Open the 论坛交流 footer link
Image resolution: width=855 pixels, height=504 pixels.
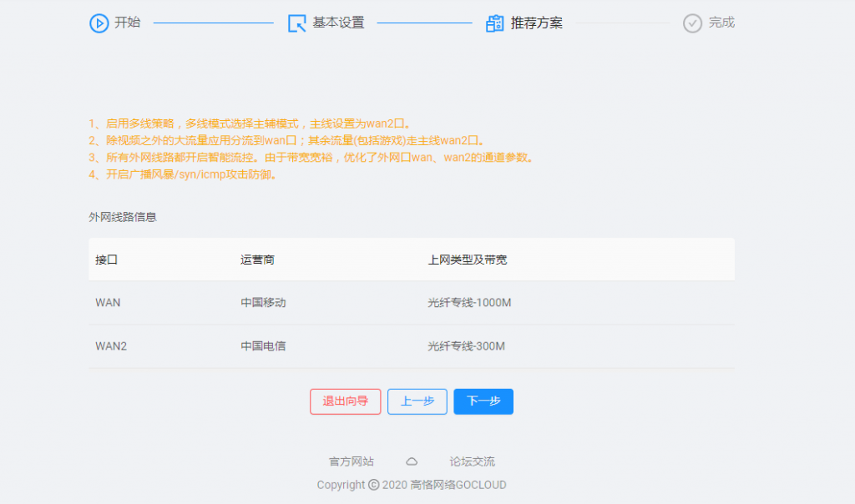(472, 461)
